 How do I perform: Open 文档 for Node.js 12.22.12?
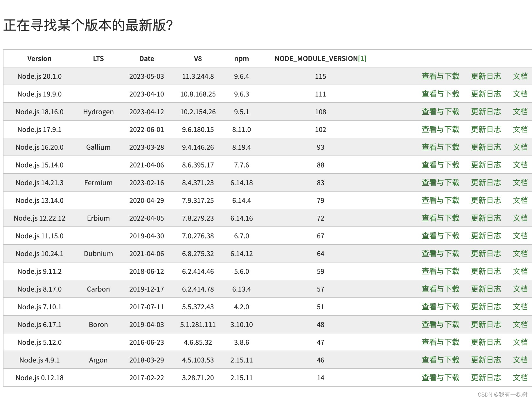pos(520,218)
